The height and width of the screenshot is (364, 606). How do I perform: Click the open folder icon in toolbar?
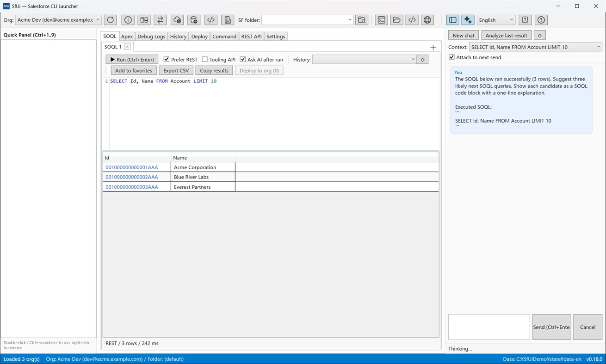396,20
